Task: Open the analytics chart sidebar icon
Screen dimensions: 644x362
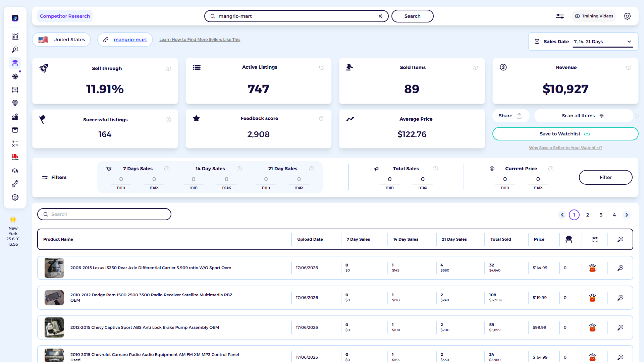Action: click(15, 36)
